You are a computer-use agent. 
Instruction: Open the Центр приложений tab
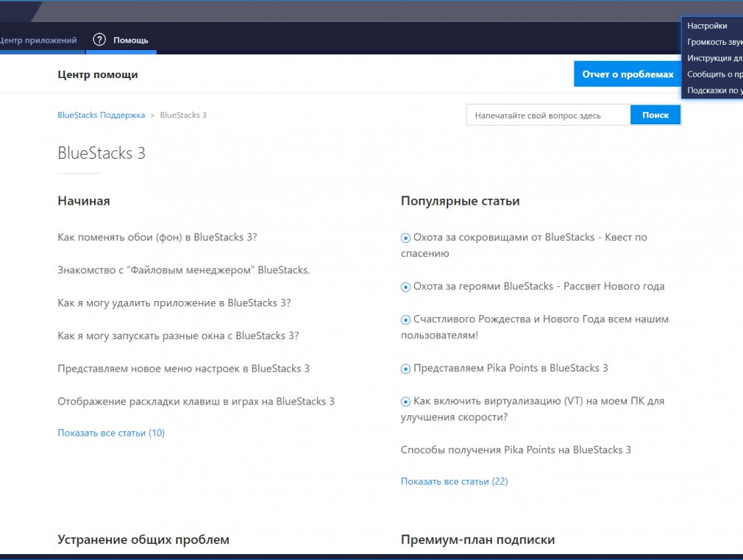click(x=38, y=40)
